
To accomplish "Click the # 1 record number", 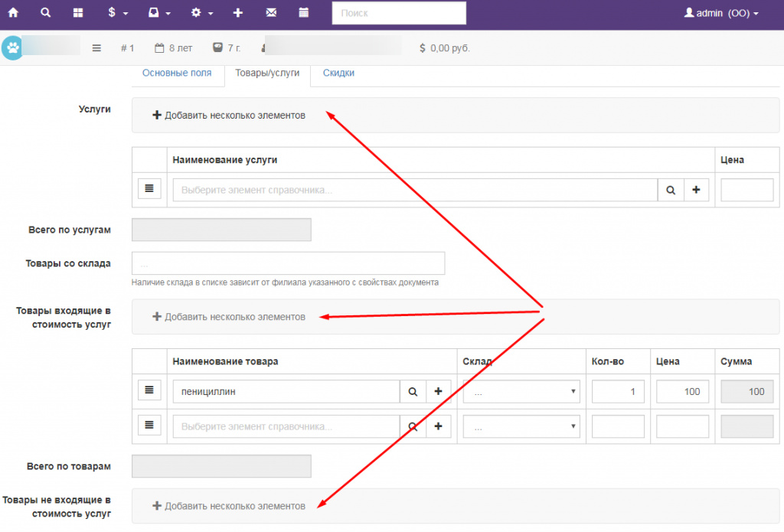I will tap(128, 48).
